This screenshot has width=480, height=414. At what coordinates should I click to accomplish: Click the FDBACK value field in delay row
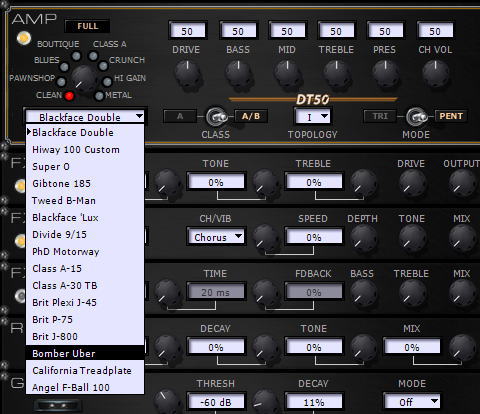coord(314,292)
